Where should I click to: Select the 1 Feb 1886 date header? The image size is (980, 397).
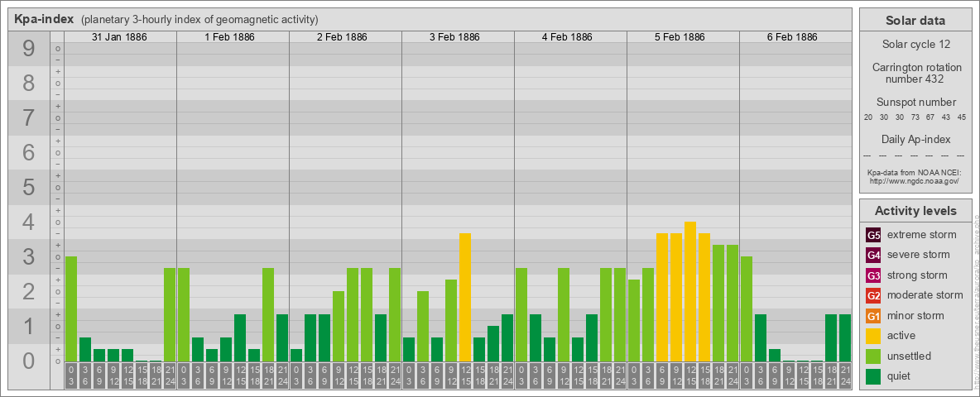coord(229,37)
